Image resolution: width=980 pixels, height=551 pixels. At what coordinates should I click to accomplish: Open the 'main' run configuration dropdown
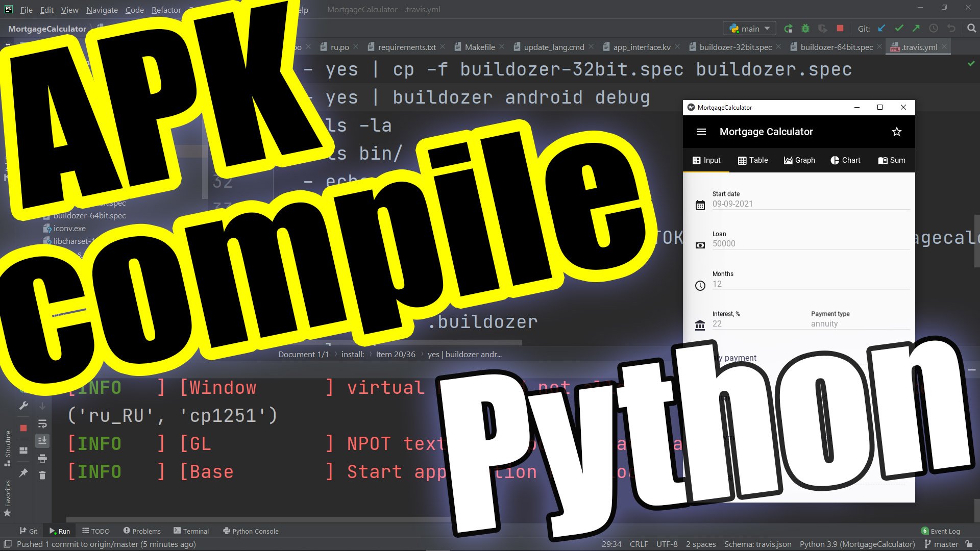749,28
